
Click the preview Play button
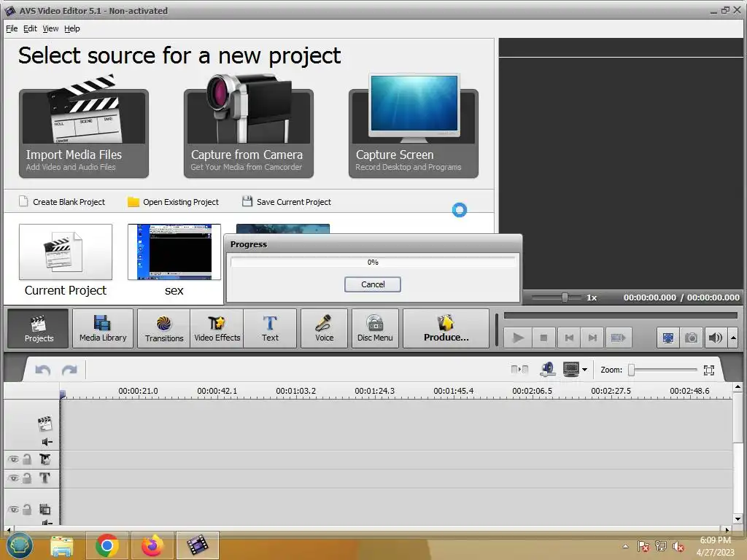click(x=518, y=338)
